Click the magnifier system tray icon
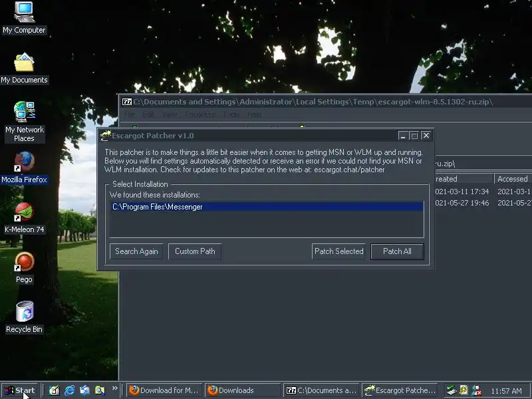This screenshot has height=399, width=532. click(464, 390)
